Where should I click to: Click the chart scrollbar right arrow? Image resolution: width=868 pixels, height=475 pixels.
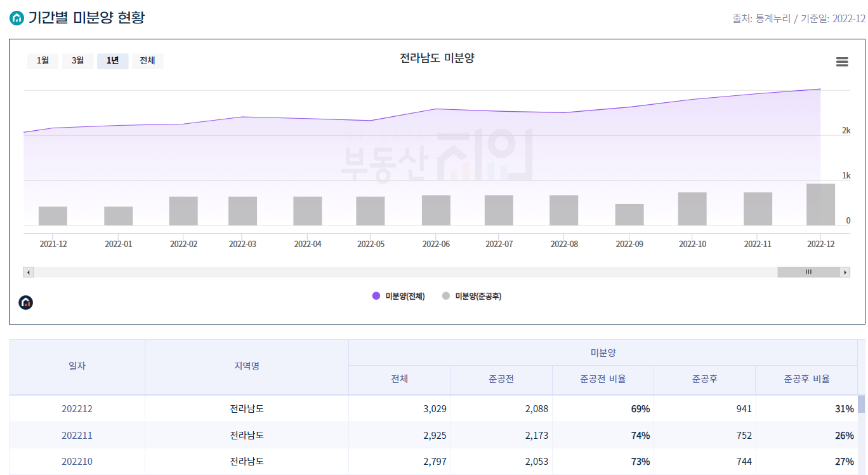pos(845,272)
